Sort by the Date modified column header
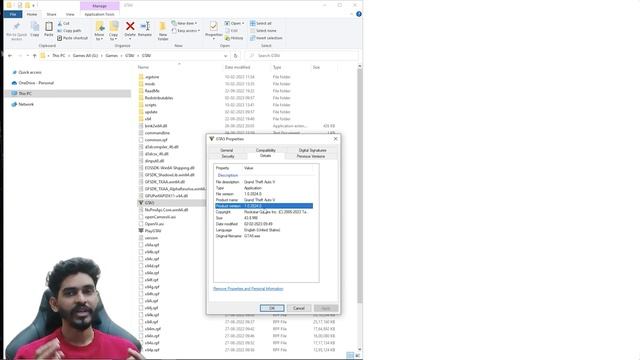This screenshot has width=640, height=360. (x=237, y=67)
